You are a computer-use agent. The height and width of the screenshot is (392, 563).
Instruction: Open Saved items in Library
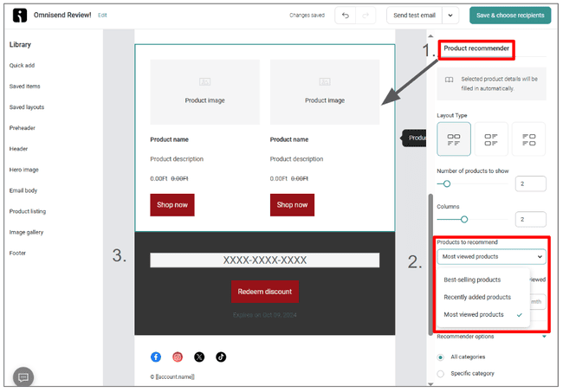[x=25, y=86]
